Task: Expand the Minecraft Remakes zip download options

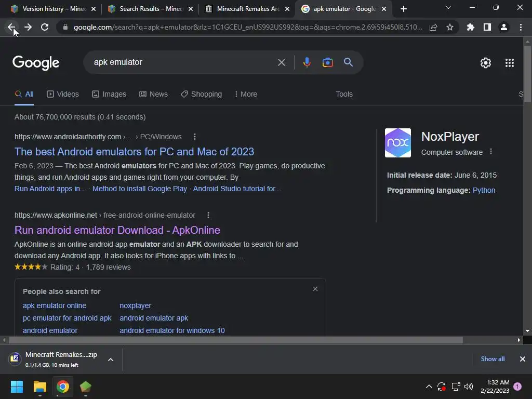Action: click(111, 360)
